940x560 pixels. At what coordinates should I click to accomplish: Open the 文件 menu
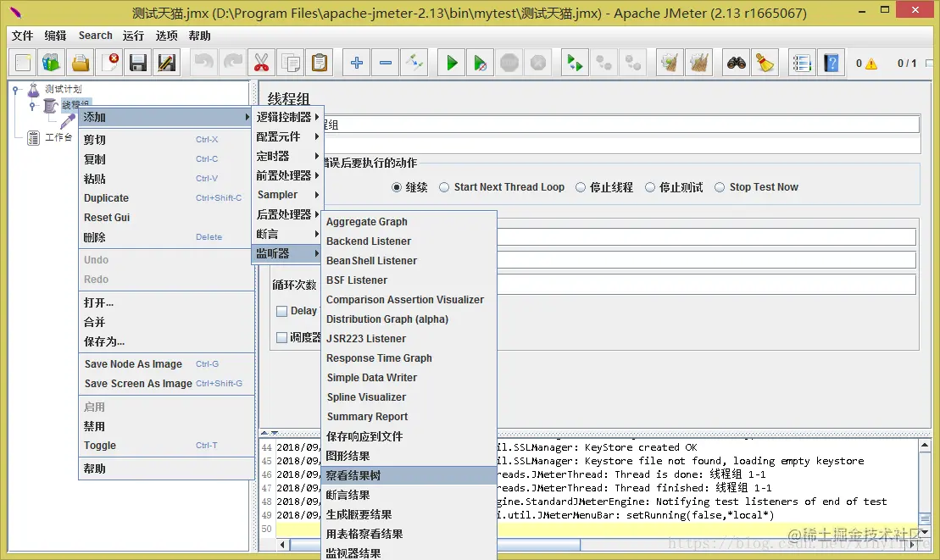(x=22, y=36)
